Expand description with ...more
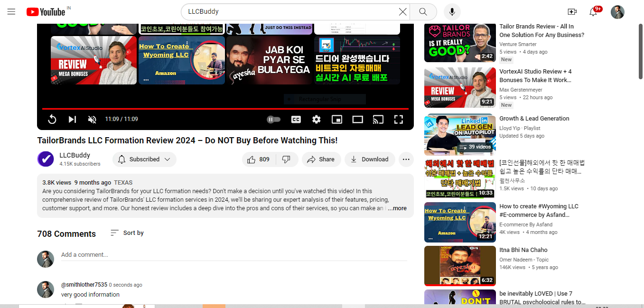Screen dimensions: 644x308 (x=397, y=208)
